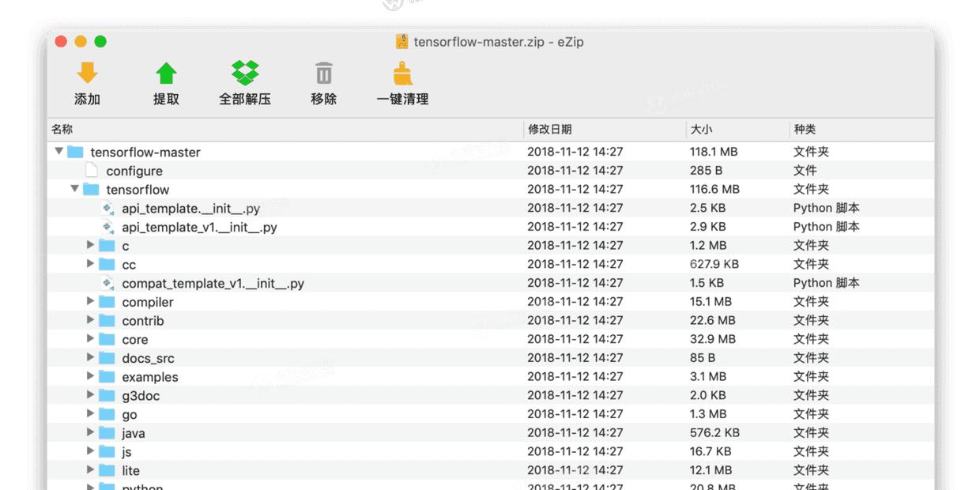Sort by the Name (名称) column header

click(x=285, y=130)
